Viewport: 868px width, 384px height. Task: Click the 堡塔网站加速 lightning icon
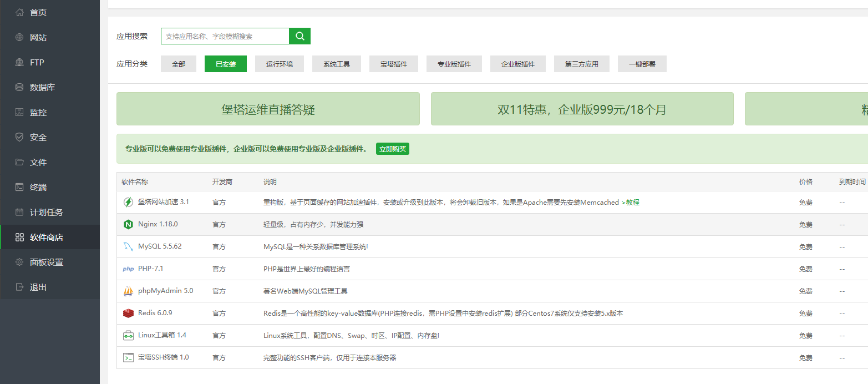(x=128, y=203)
